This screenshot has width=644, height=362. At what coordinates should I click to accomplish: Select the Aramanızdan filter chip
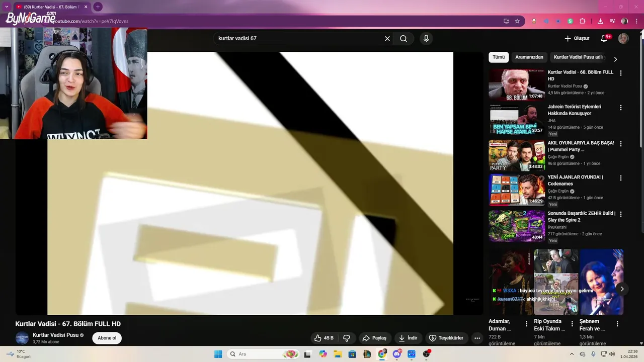click(529, 57)
